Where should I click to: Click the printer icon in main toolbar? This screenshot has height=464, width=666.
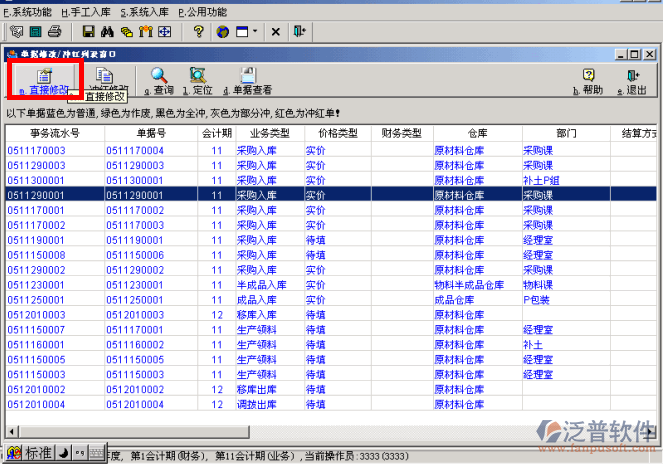coord(56,32)
